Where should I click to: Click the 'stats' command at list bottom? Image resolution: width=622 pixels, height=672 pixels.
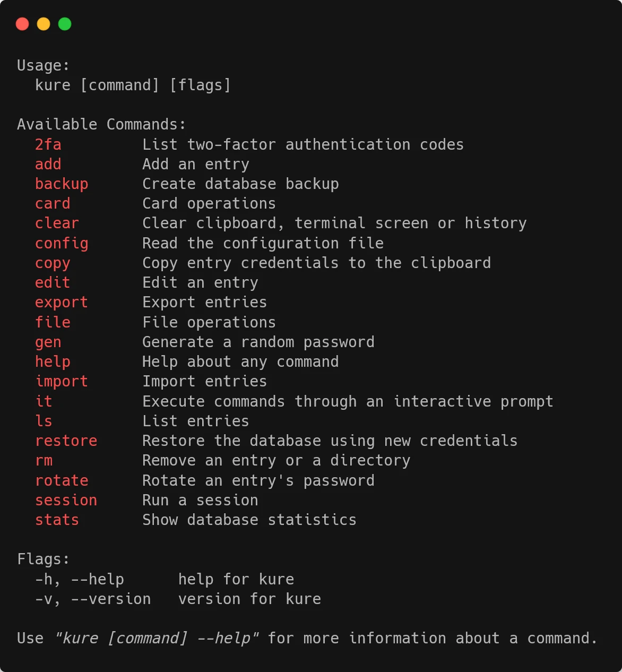pyautogui.click(x=57, y=520)
